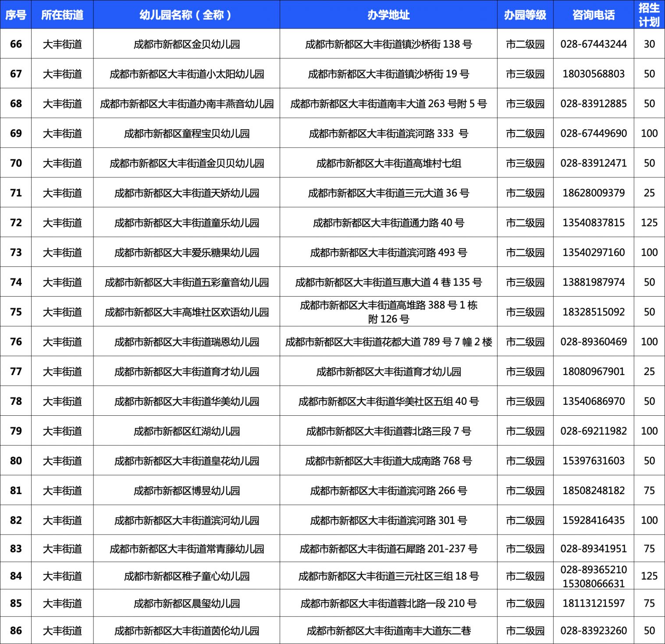Click 成都市新都区大丰街道童乐幼儿园
Viewport: 665px width, 644px height.
187,223
